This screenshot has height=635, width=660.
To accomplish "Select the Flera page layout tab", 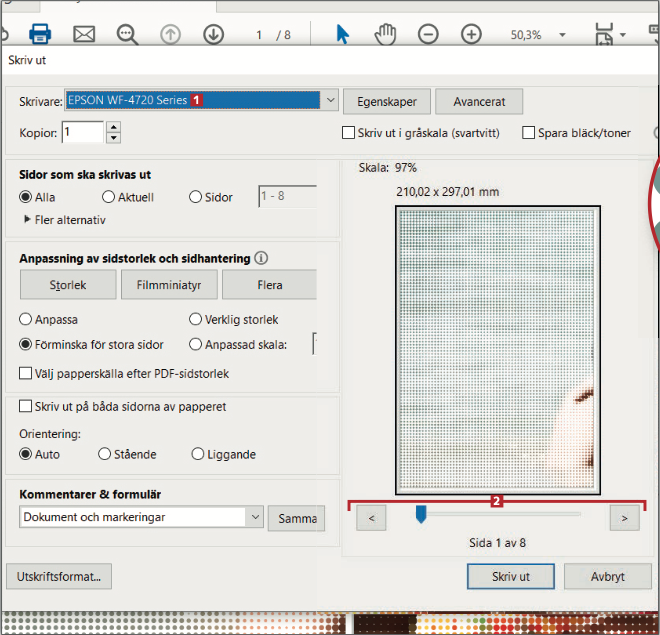I will 269,285.
